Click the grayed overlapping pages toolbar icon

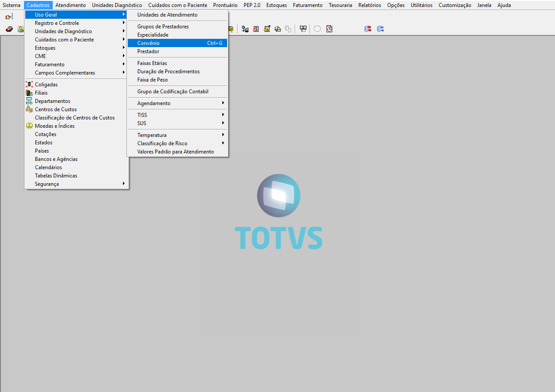click(288, 29)
